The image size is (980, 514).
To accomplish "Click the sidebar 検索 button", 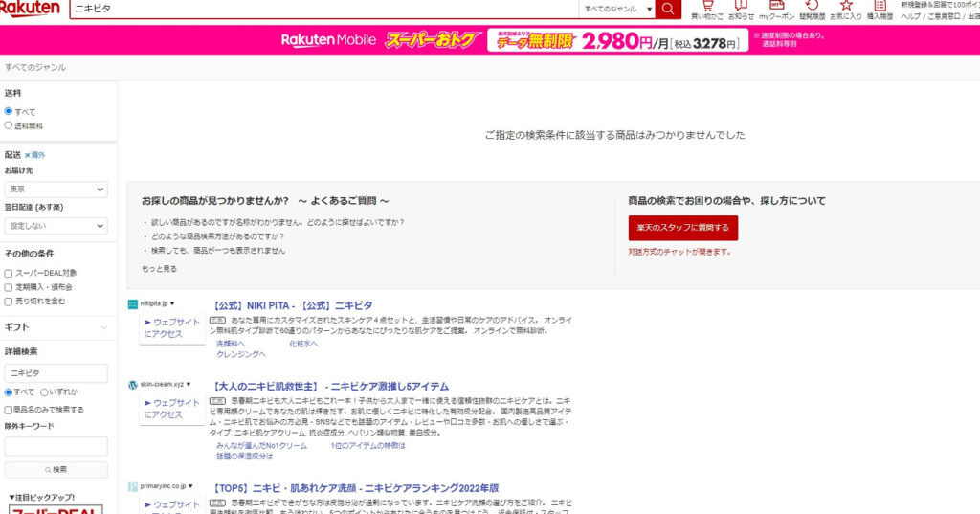I will point(56,470).
